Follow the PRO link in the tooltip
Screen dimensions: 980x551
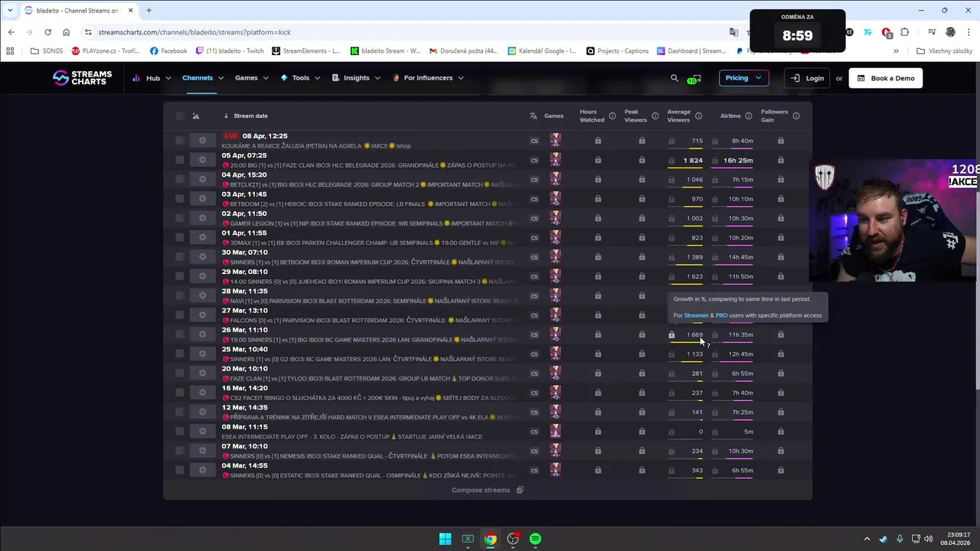[721, 315]
